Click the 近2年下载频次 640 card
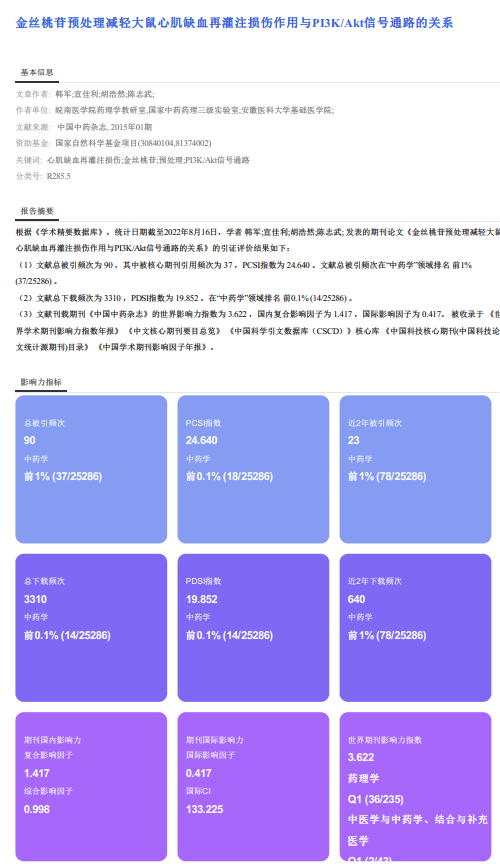500x867 pixels. tap(415, 628)
